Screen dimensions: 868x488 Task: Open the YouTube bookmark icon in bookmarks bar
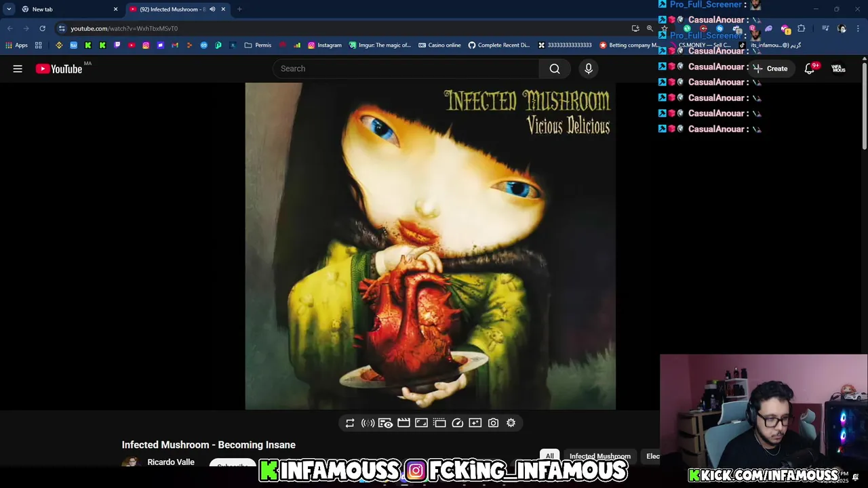132,45
